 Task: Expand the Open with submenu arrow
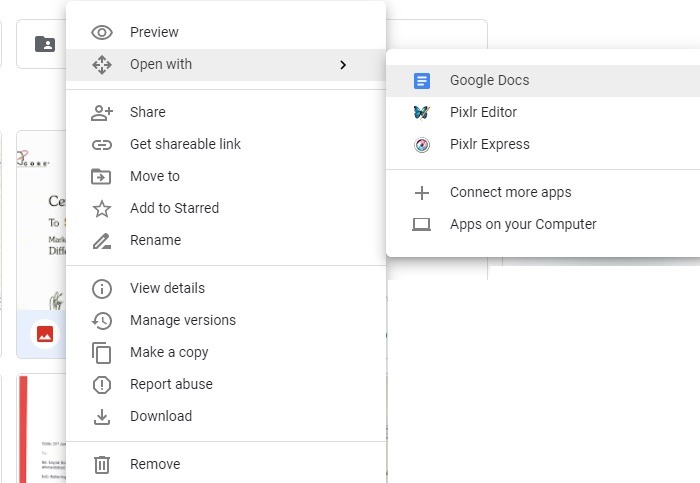coord(343,65)
